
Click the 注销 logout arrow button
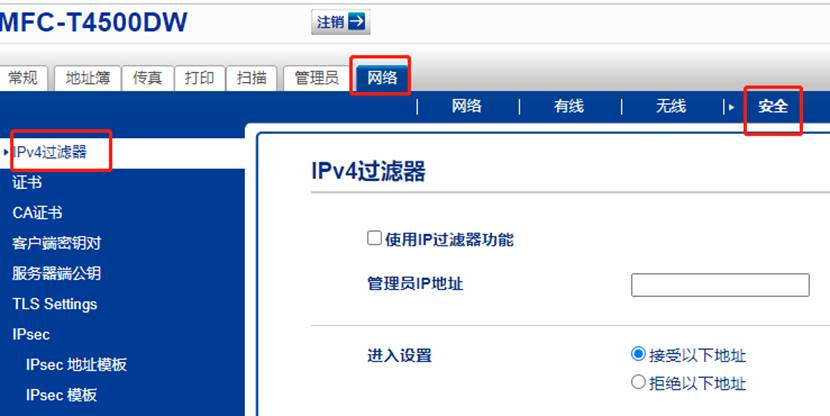click(x=340, y=23)
